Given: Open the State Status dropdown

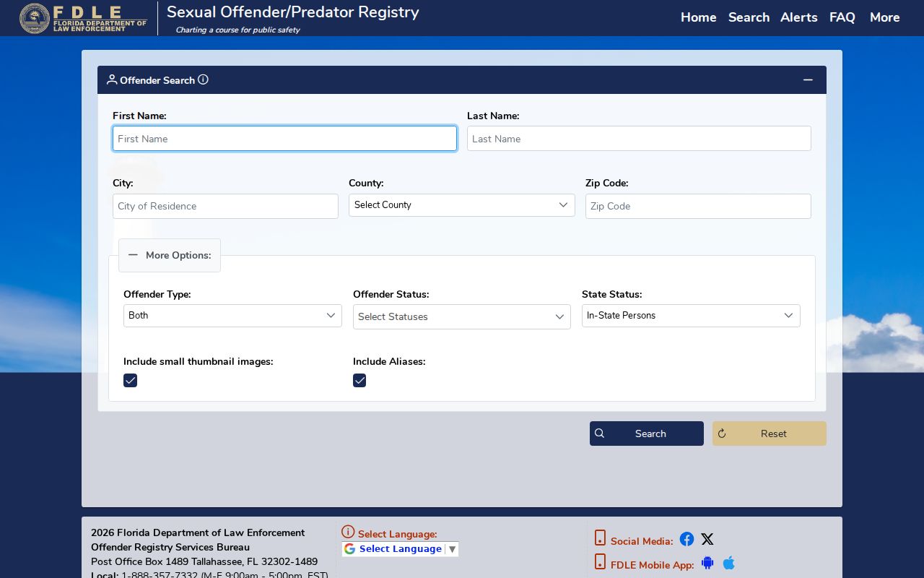Looking at the screenshot, I should (x=691, y=316).
